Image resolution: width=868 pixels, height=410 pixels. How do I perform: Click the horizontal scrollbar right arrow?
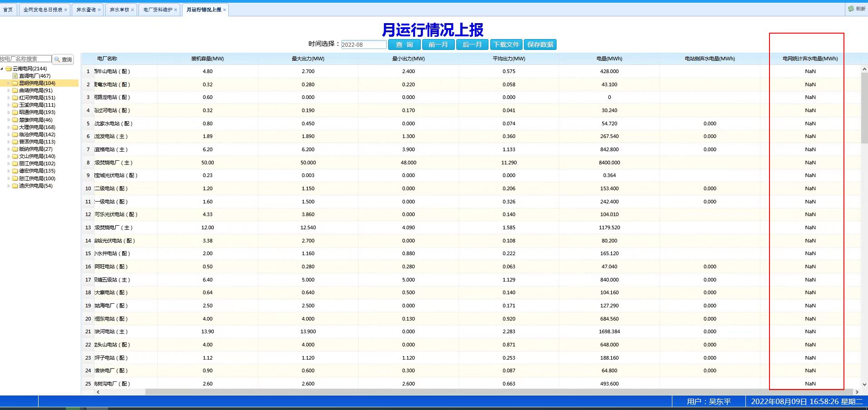point(857,392)
